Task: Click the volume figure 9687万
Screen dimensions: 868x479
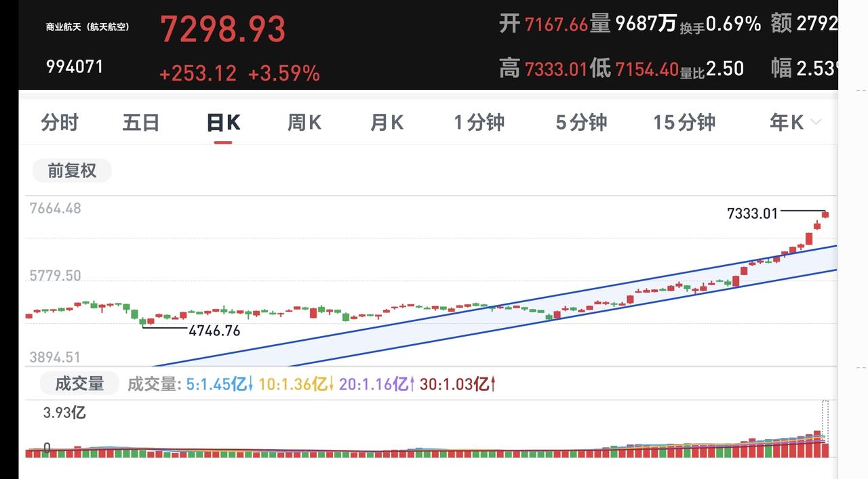Action: tap(646, 24)
